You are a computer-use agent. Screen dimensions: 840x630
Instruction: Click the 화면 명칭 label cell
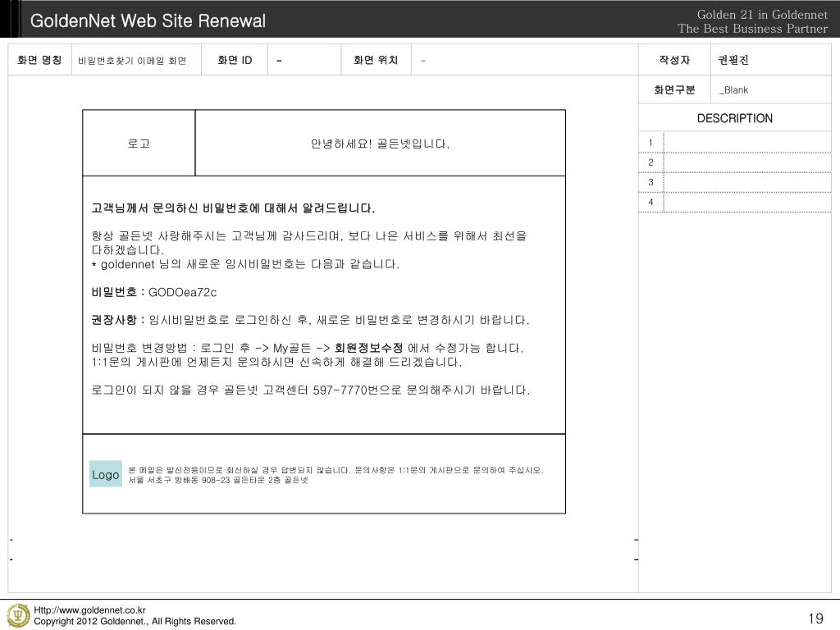(39, 60)
